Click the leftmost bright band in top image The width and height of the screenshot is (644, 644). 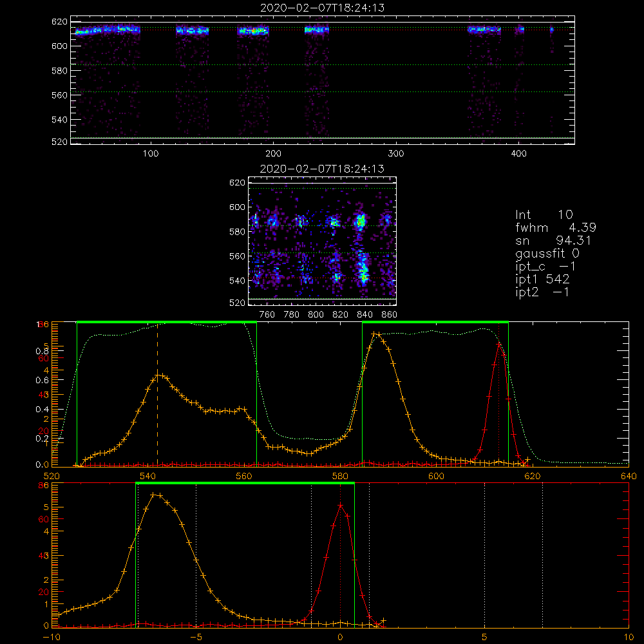(108, 30)
